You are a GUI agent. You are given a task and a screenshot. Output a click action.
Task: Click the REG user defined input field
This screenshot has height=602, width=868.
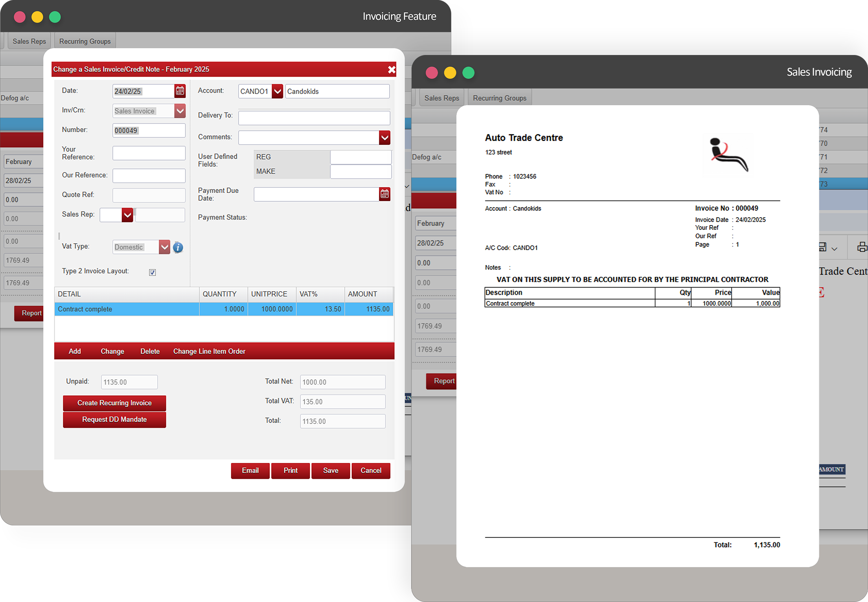pyautogui.click(x=361, y=157)
